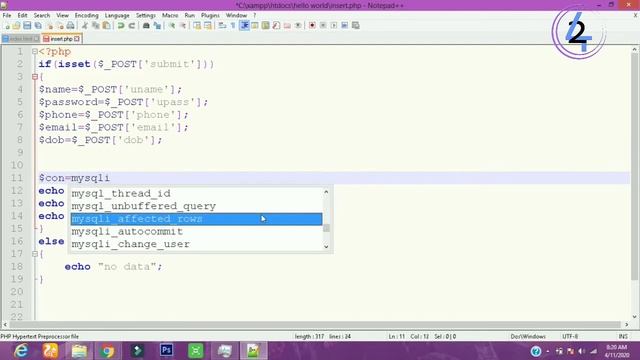Open Find with the binoculars icon

(x=146, y=26)
